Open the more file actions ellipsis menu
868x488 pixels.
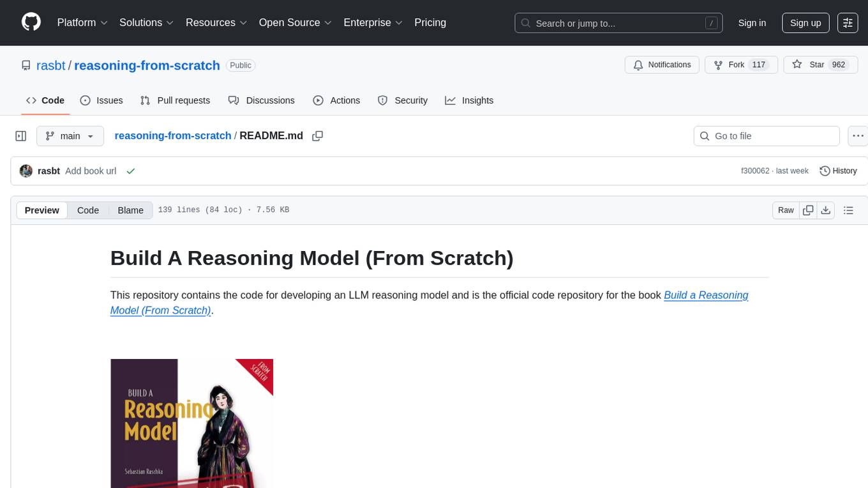tap(858, 136)
